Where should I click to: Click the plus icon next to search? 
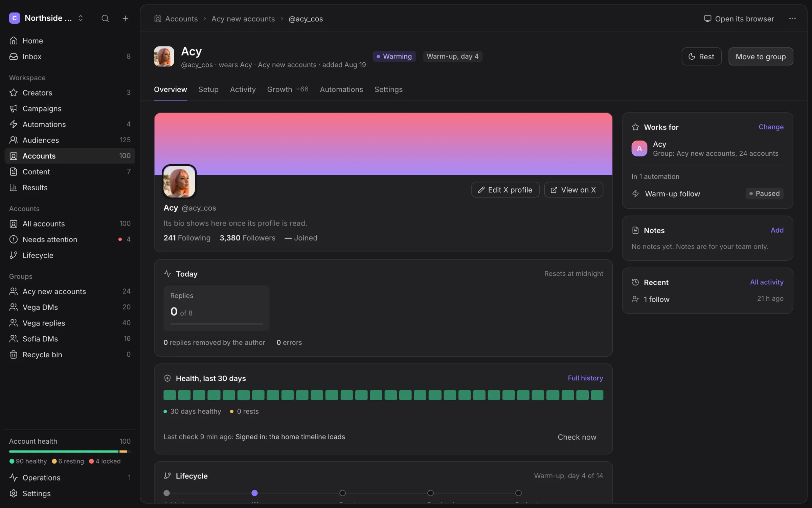click(x=125, y=18)
